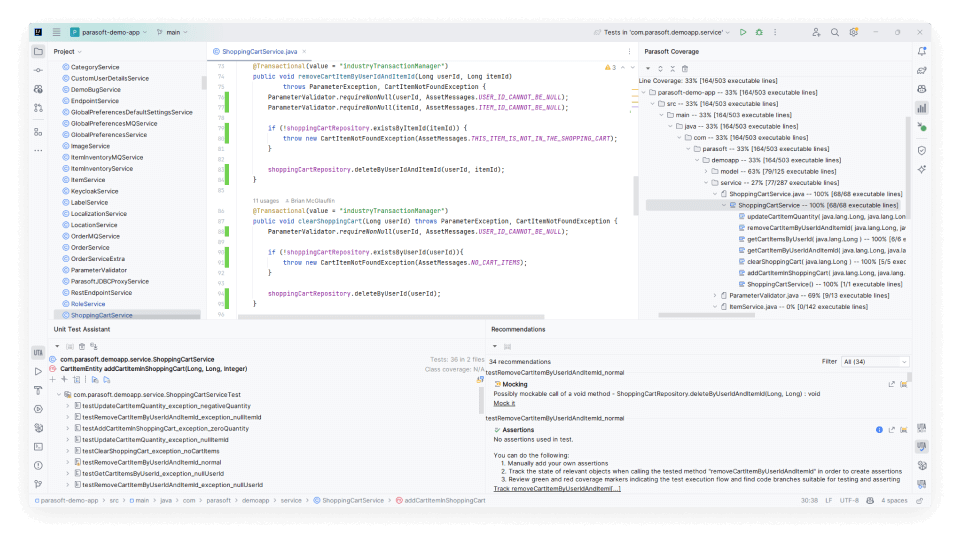Switch to ShoppingCartService.java editor tab
This screenshot has height=542, width=960.
coord(259,51)
